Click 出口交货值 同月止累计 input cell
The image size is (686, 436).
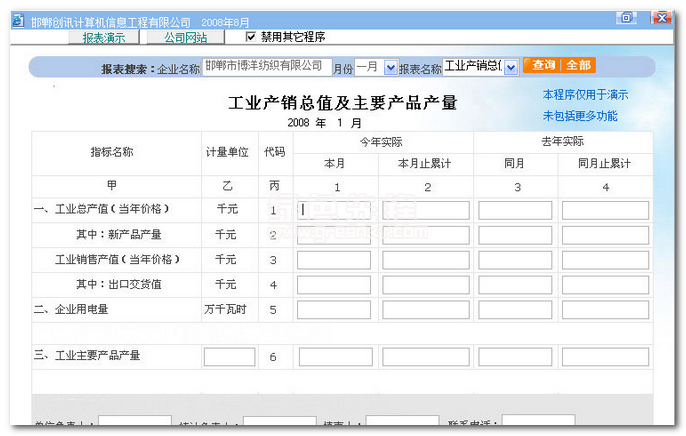(x=604, y=284)
